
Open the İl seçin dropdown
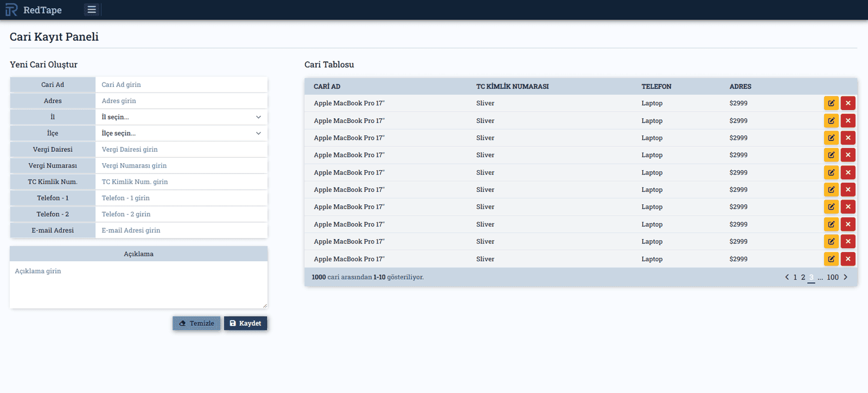pos(181,117)
